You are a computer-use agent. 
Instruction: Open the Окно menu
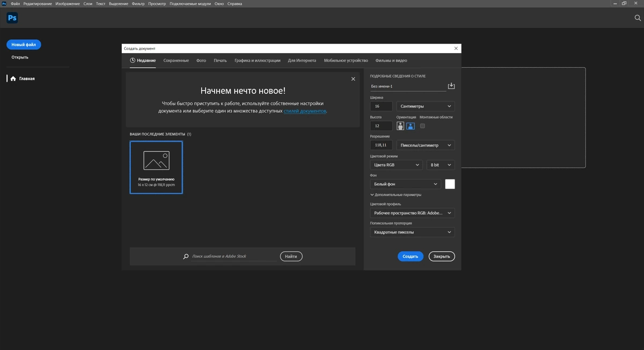pos(219,4)
